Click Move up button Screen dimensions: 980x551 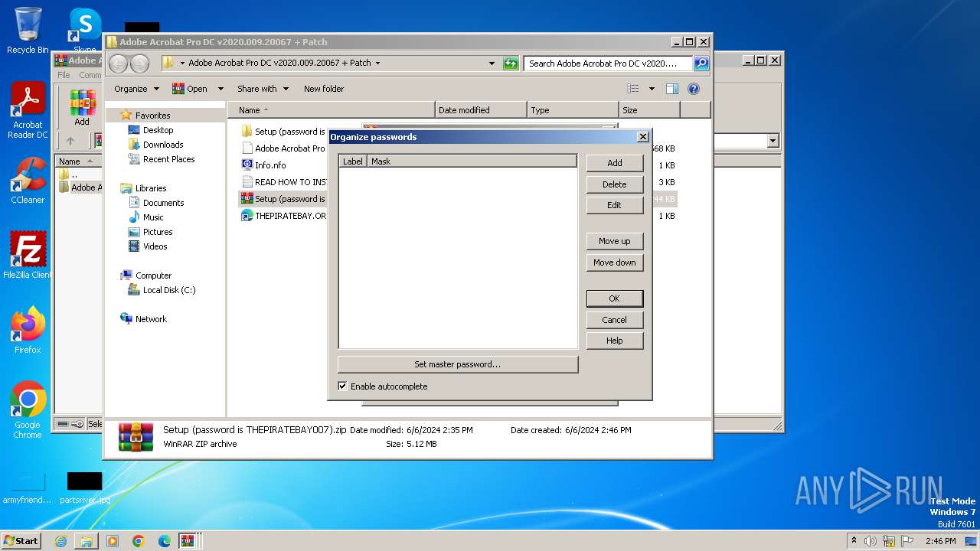615,241
